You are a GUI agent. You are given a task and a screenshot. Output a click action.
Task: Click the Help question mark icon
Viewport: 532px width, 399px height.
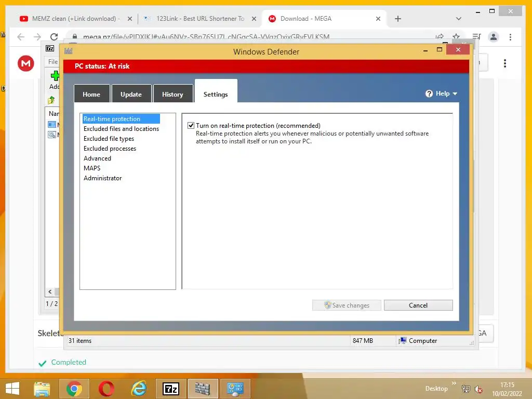[429, 94]
